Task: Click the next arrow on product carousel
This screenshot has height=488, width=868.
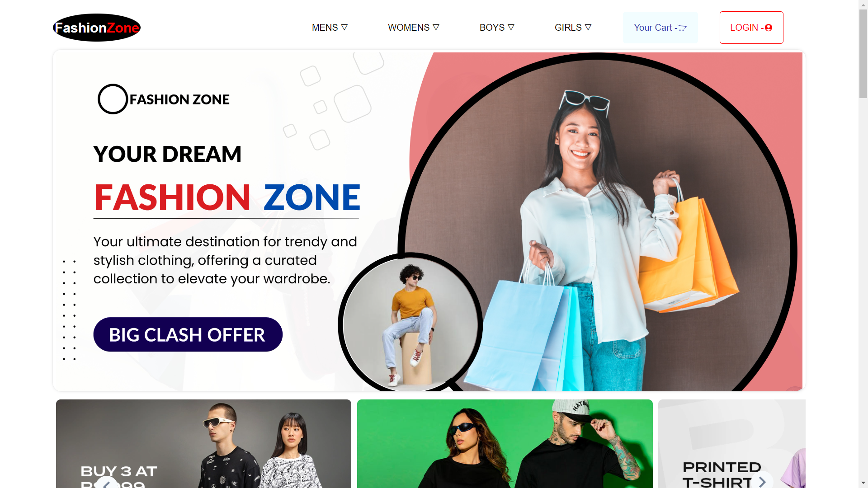Action: click(762, 482)
